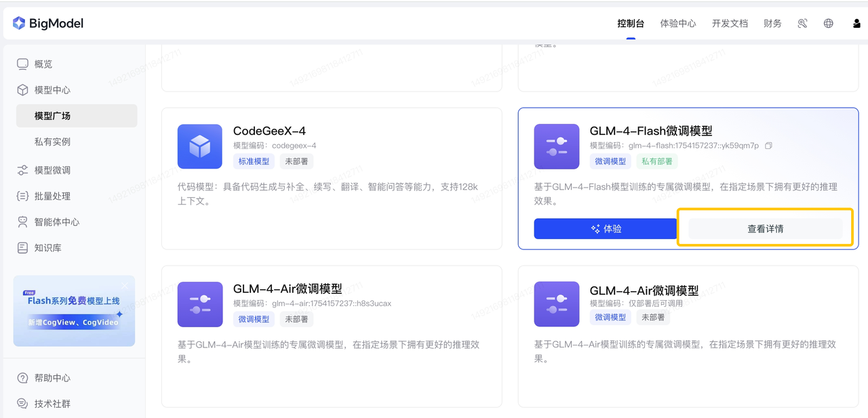Click the 未部署 tag on CodeGeeX-4 card

coord(296,161)
